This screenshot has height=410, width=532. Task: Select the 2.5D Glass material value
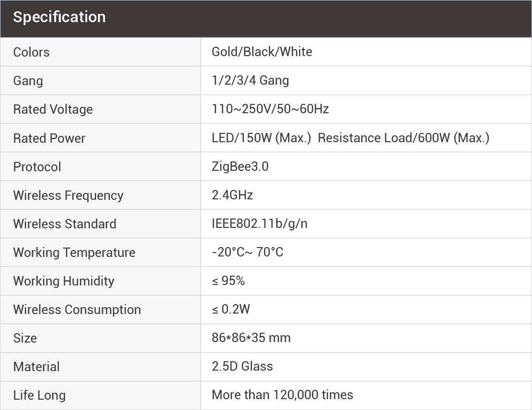point(242,366)
